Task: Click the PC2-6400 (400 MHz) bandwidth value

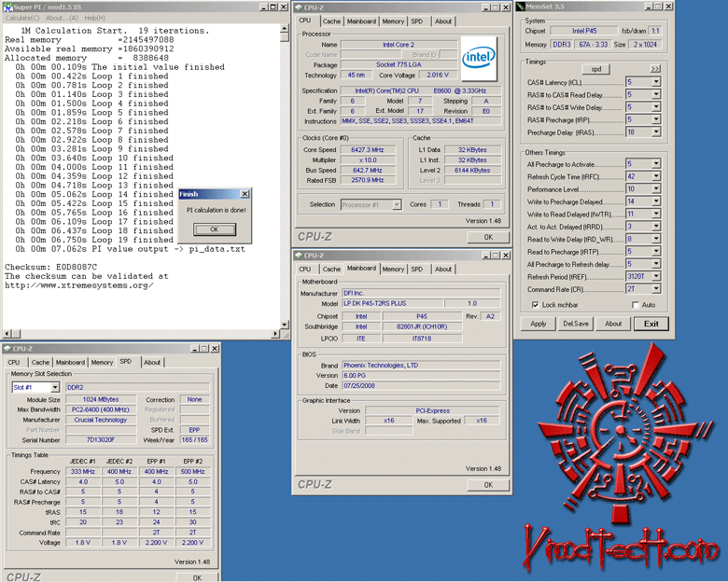Action: coord(101,409)
